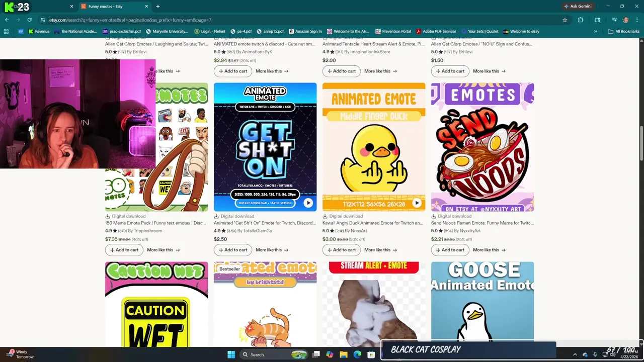Expand the bookmarks overflow chevron
Image resolution: width=644 pixels, height=362 pixels.
tap(596, 31)
